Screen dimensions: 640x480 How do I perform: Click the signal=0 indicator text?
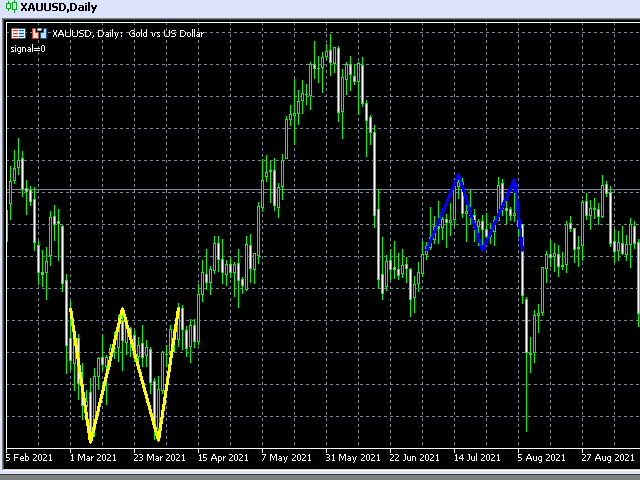coord(29,47)
